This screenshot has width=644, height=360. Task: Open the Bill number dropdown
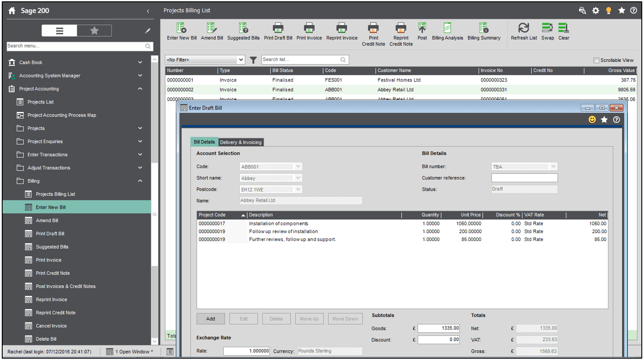click(553, 167)
